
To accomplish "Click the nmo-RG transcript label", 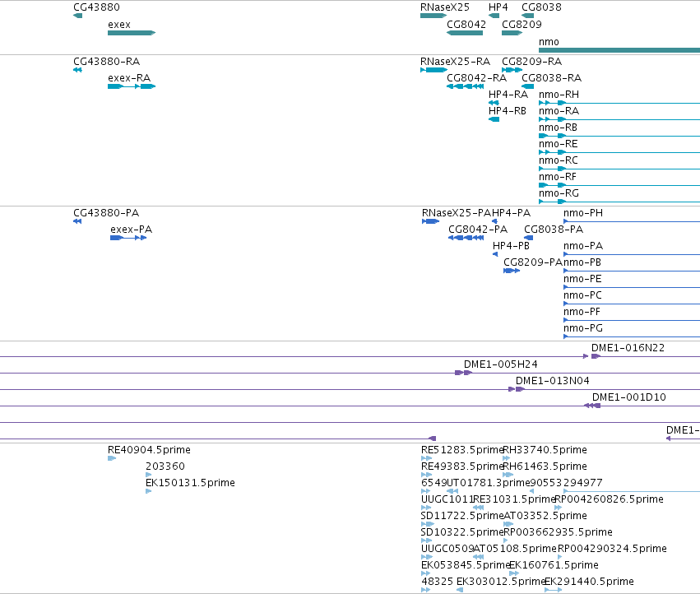I will [x=559, y=193].
